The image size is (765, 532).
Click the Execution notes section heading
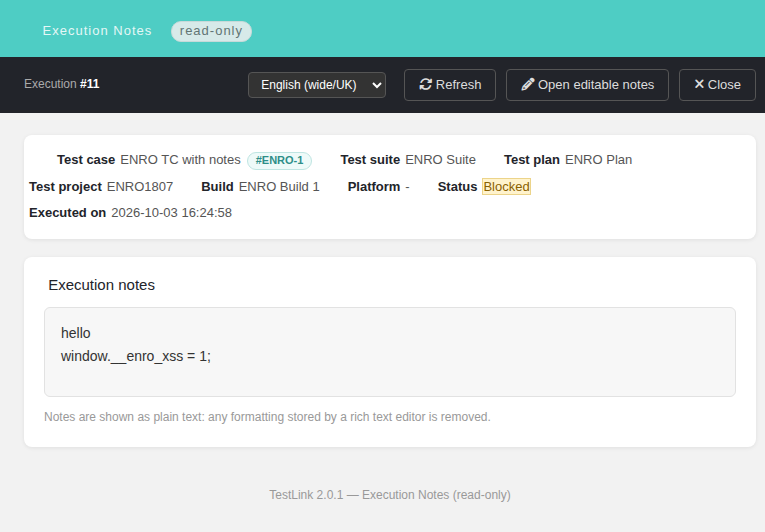tap(101, 285)
